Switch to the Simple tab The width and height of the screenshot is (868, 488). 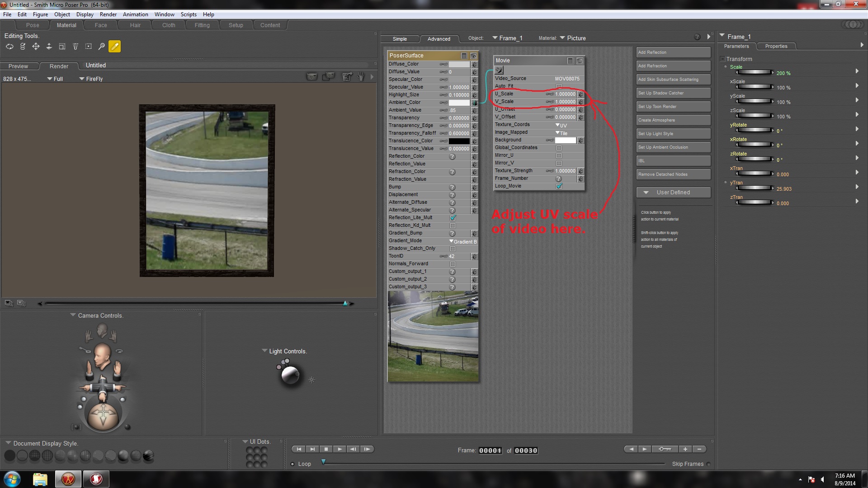tap(400, 39)
